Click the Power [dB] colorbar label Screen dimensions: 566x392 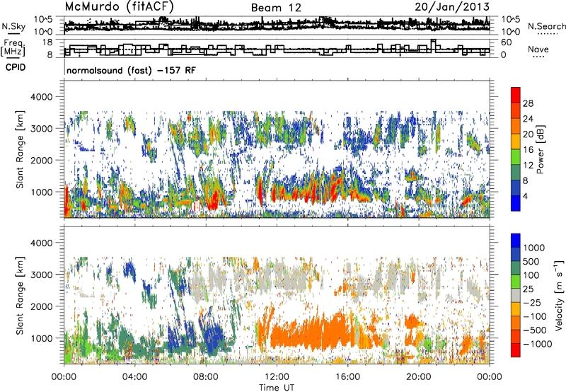point(540,149)
